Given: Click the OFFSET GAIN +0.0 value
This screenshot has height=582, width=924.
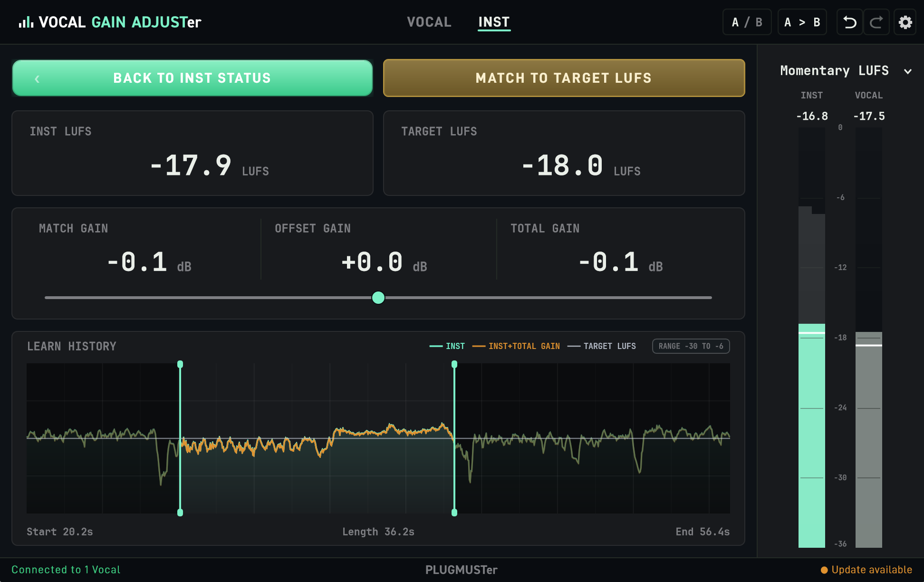Looking at the screenshot, I should click(372, 262).
